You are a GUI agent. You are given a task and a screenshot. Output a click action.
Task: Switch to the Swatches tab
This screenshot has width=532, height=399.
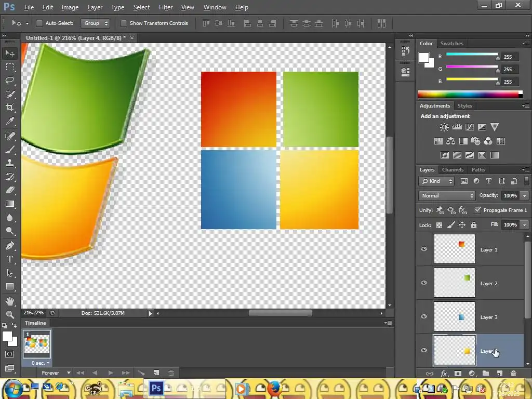(451, 44)
